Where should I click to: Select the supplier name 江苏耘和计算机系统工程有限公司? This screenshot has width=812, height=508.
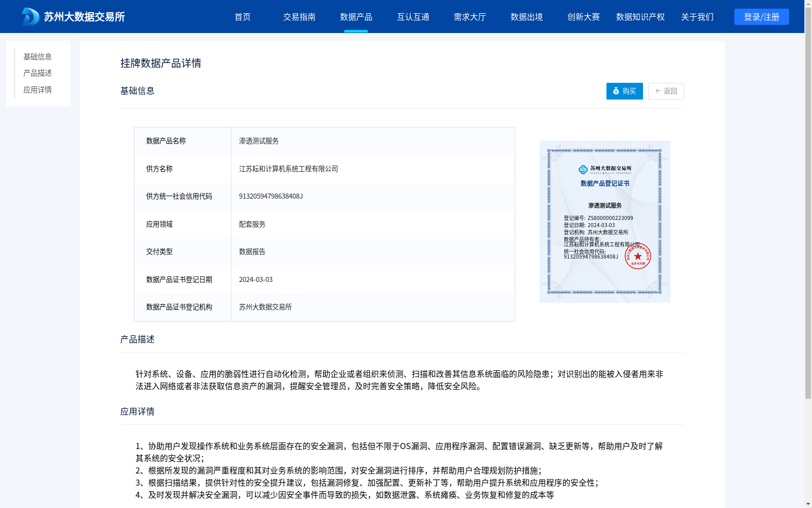288,169
